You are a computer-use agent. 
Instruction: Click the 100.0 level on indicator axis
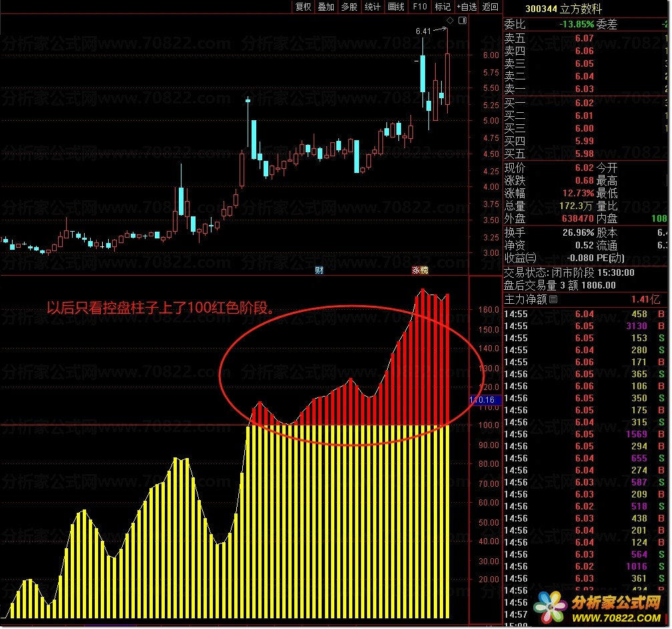pos(489,425)
